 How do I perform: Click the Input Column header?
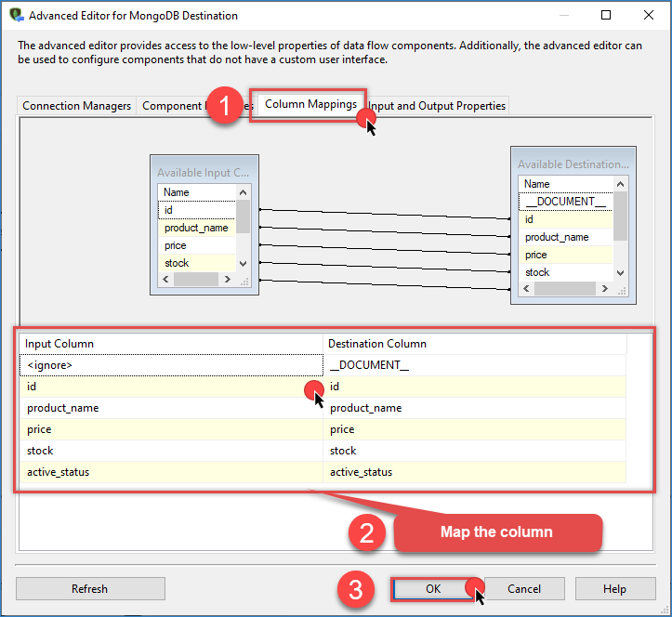pos(171,344)
